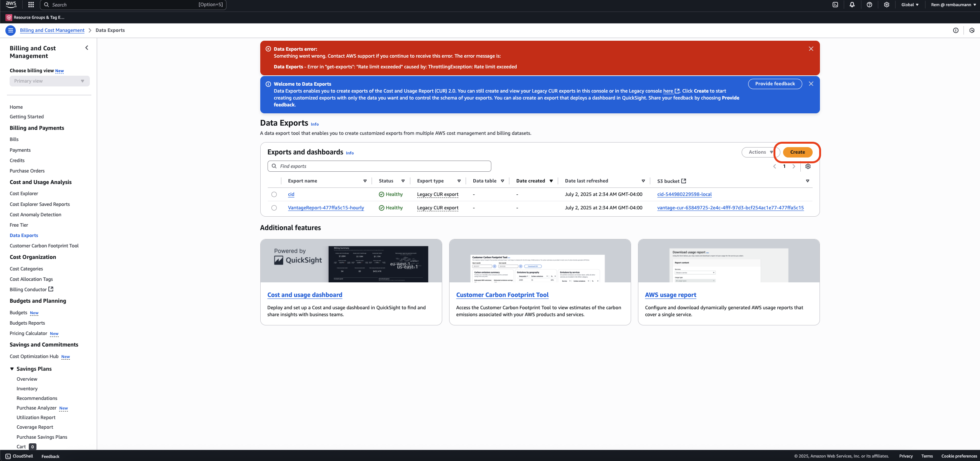Open console settings gear in top bar

pos(886,5)
